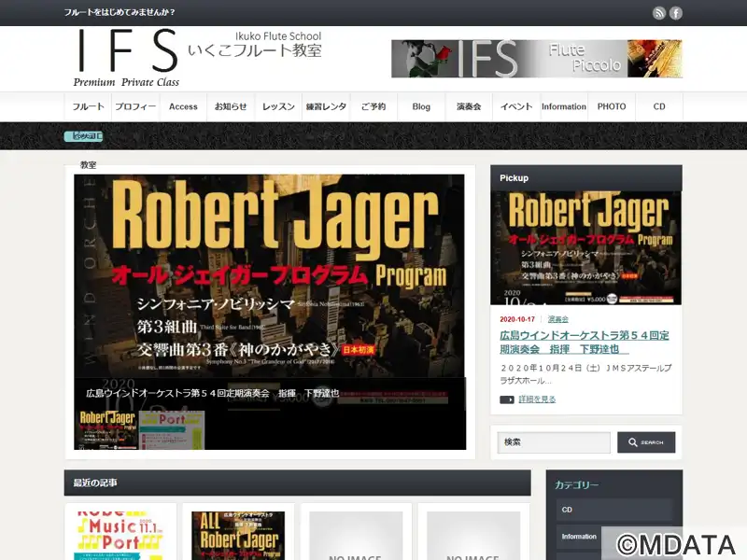The height and width of the screenshot is (560, 747).
Task: Open the 練習レンタ menu item
Action: click(x=326, y=106)
